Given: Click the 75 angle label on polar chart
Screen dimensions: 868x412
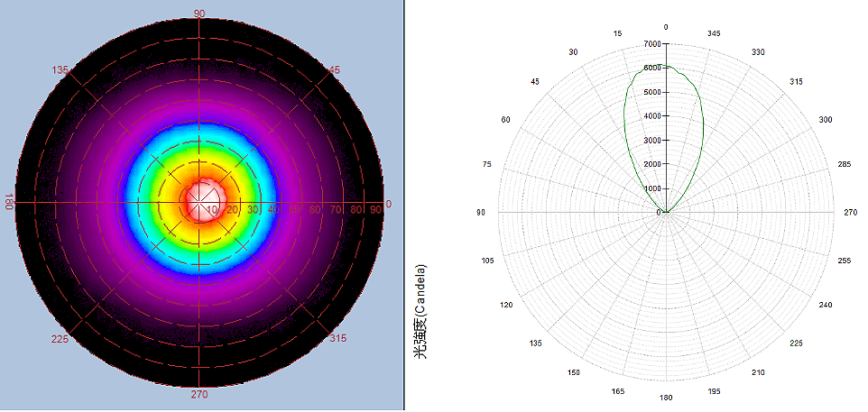Looking at the screenshot, I should (488, 164).
